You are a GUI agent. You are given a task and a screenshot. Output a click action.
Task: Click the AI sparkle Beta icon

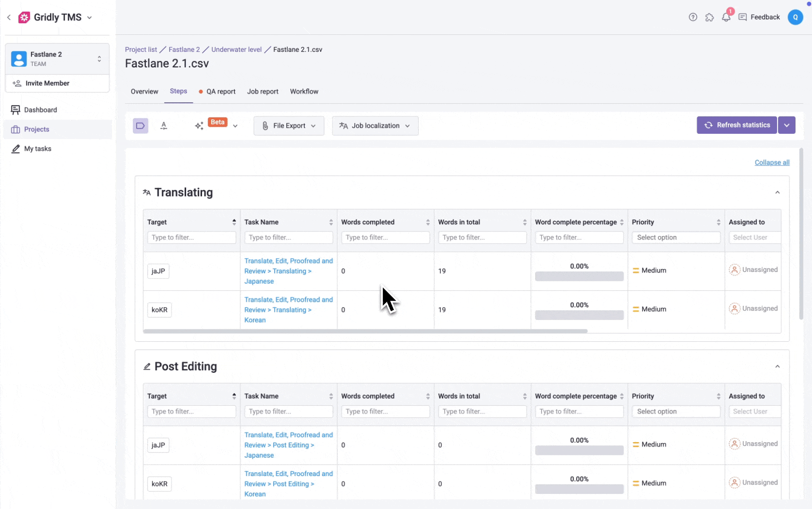pyautogui.click(x=199, y=126)
